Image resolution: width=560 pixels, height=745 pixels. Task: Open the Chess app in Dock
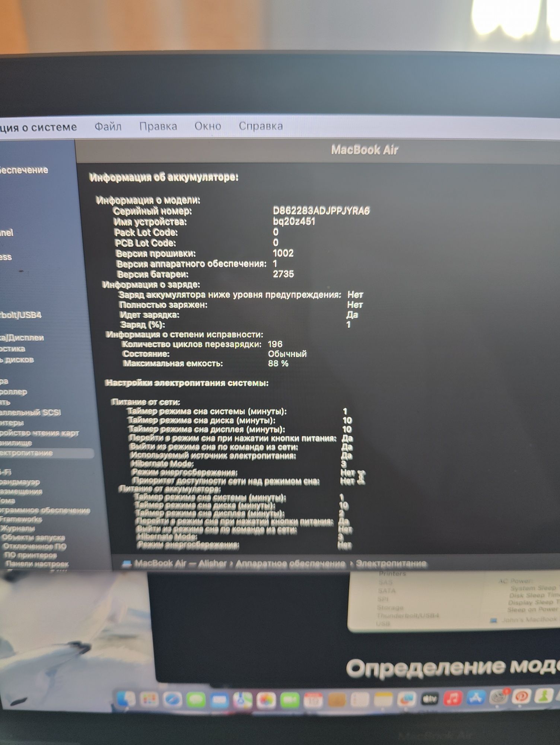point(544,695)
